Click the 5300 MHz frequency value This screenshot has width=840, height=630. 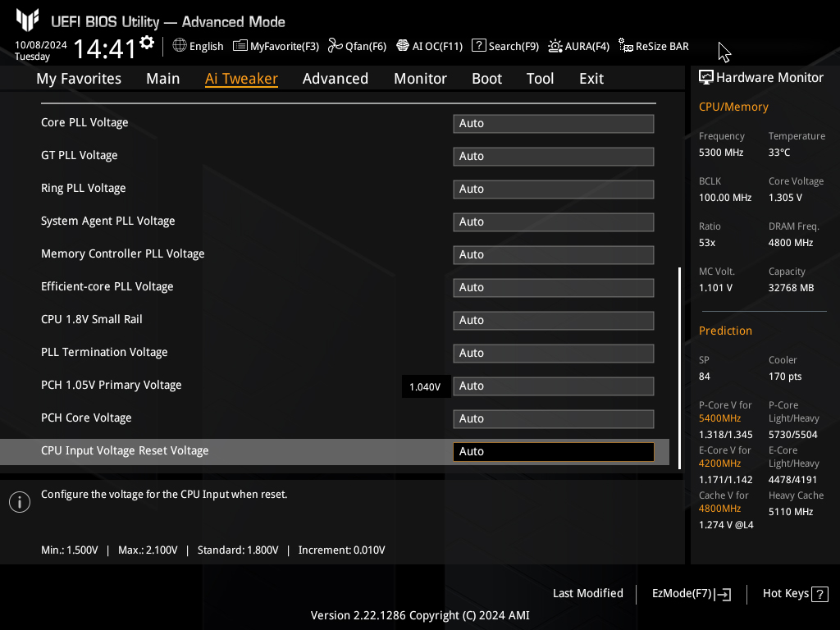click(721, 153)
